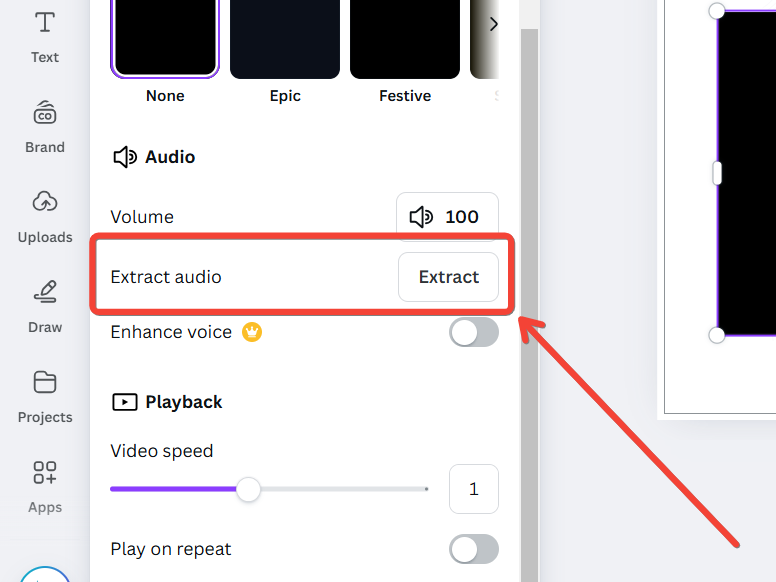Click the Enhance voice crown badge
Image resolution: width=776 pixels, height=582 pixels.
(x=252, y=332)
